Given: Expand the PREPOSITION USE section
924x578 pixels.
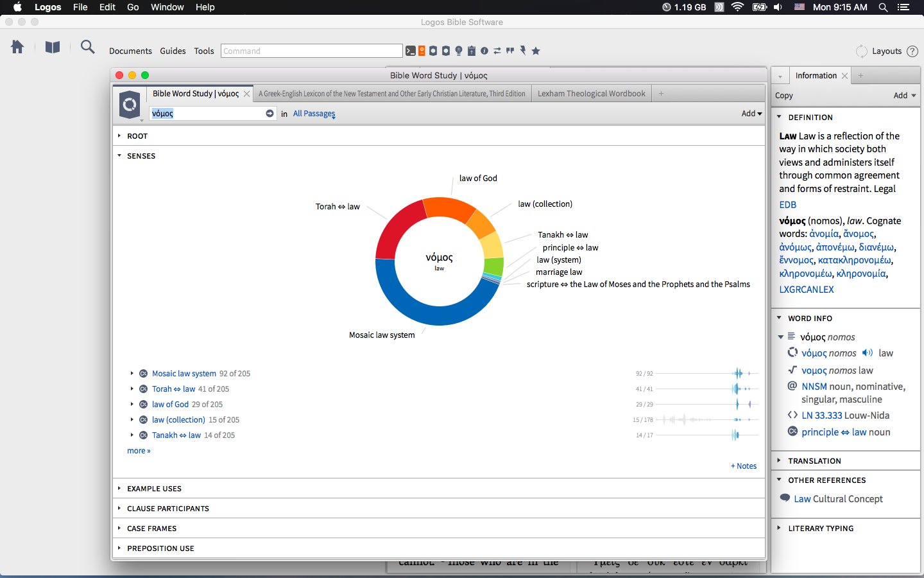Looking at the screenshot, I should coord(119,548).
